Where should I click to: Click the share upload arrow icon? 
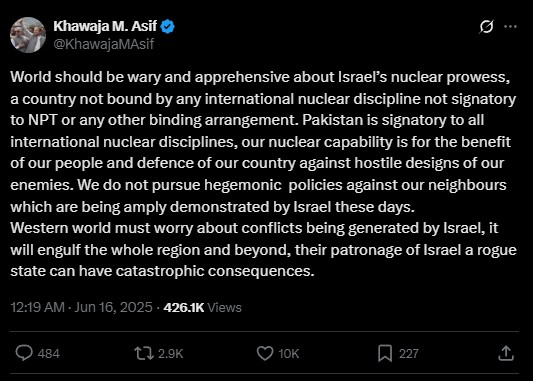pyautogui.click(x=506, y=353)
